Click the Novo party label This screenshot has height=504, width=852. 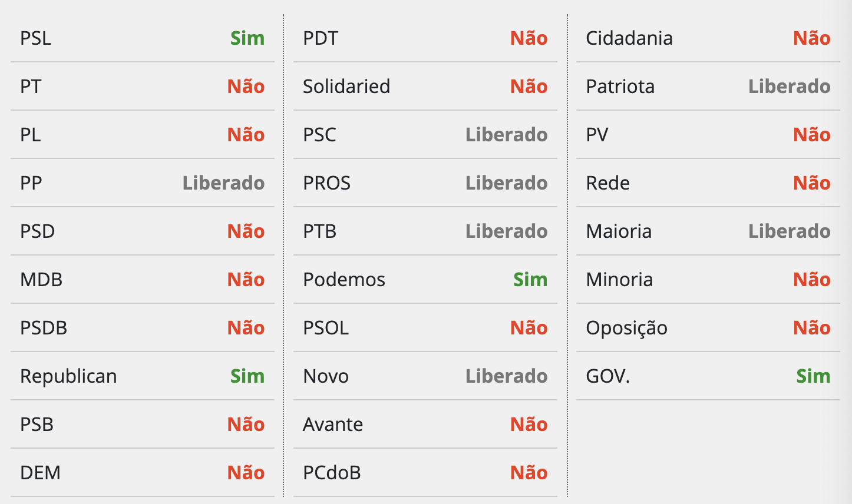point(326,376)
